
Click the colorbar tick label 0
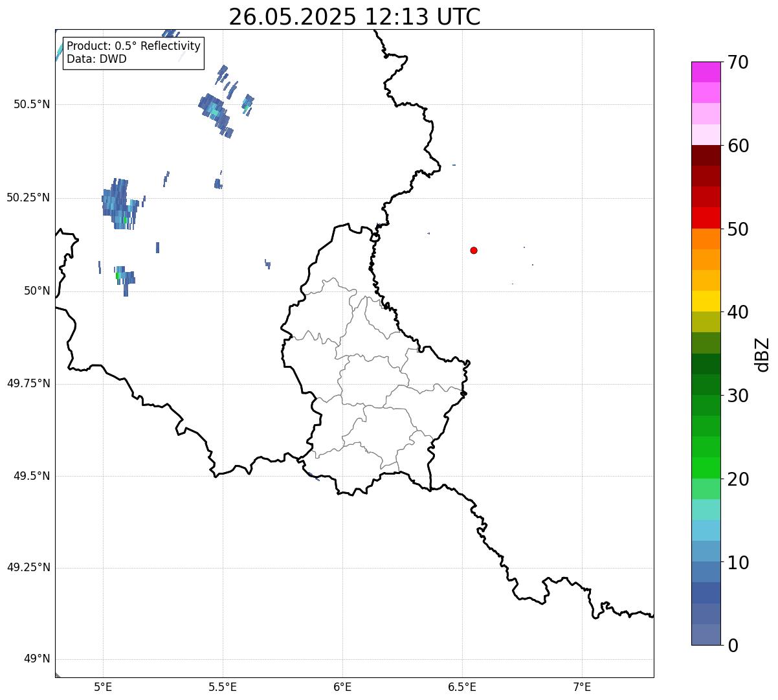pyautogui.click(x=732, y=646)
